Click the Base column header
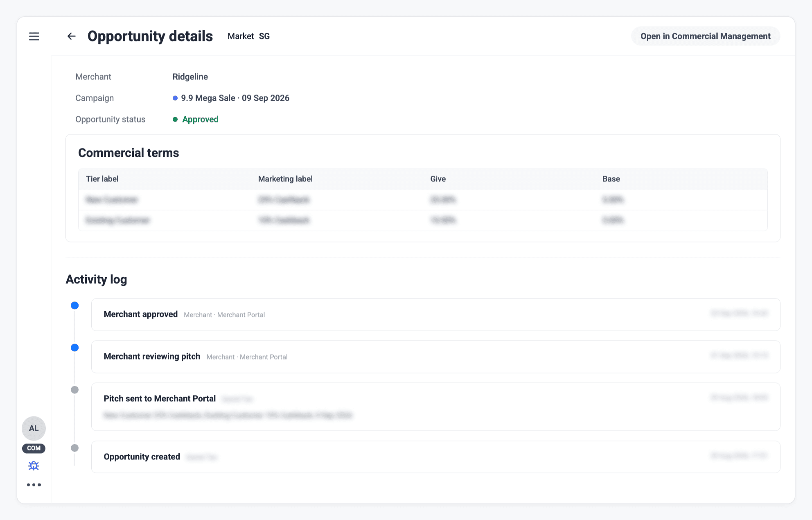The height and width of the screenshot is (520, 812). (x=611, y=179)
